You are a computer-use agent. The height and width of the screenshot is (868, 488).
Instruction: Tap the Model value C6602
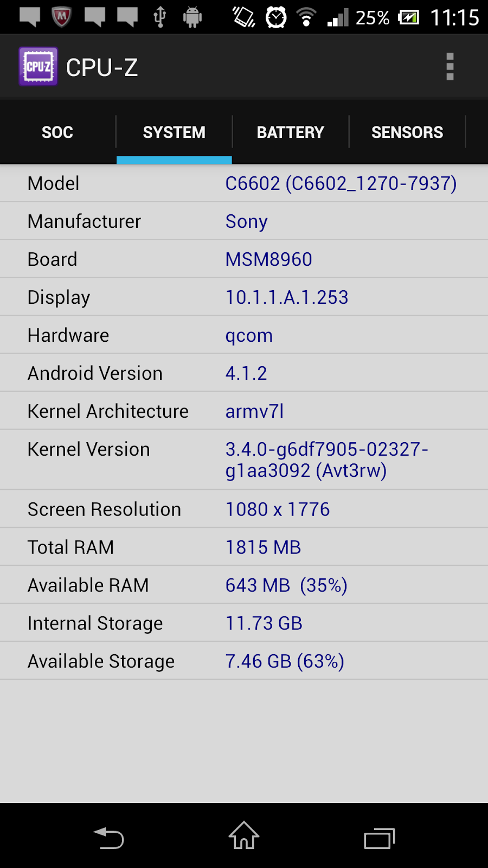coord(341,183)
